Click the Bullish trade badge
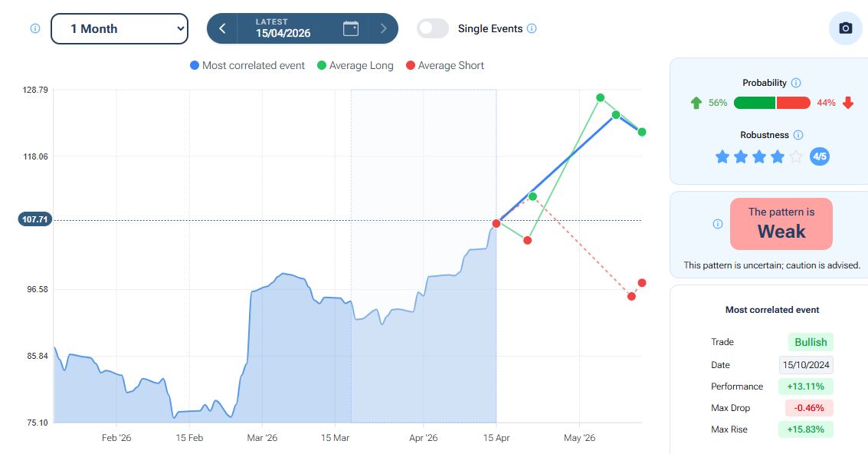868x454 pixels. click(x=811, y=342)
